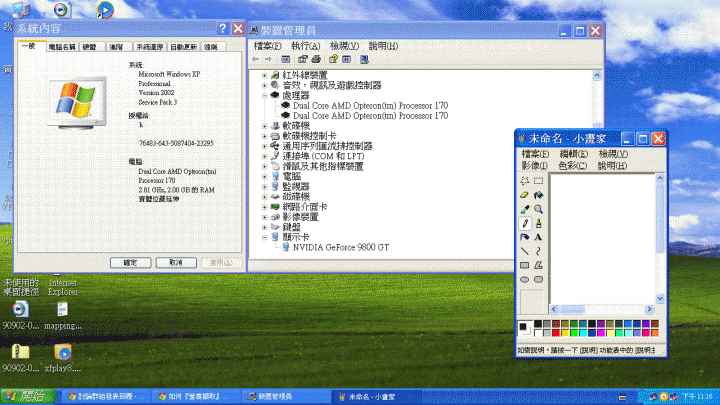The image size is (720, 405).
Task: Pick the bright green swatch in Paint palette
Action: point(574,333)
